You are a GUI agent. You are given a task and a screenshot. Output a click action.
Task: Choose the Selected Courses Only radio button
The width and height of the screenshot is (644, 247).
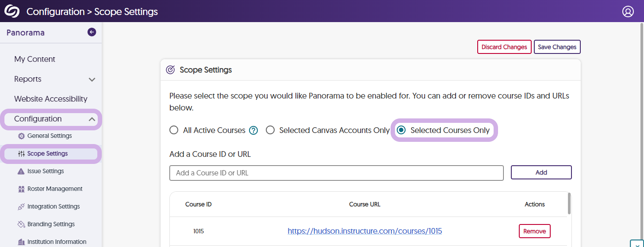point(401,130)
